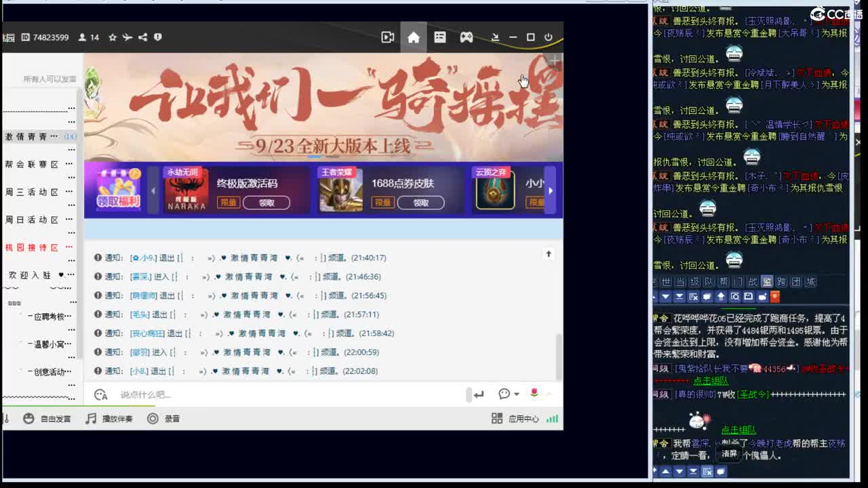868x488 pixels.
Task: Click username 小9 in notification
Action: 144,258
